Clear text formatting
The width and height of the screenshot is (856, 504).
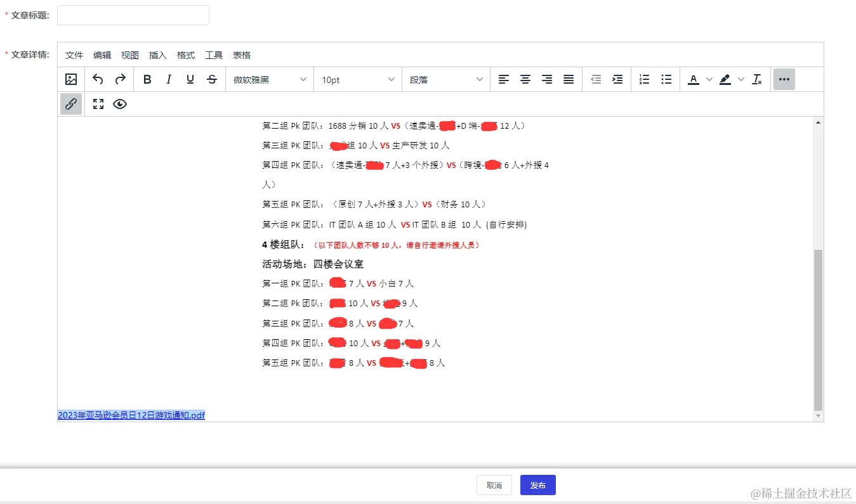click(756, 79)
